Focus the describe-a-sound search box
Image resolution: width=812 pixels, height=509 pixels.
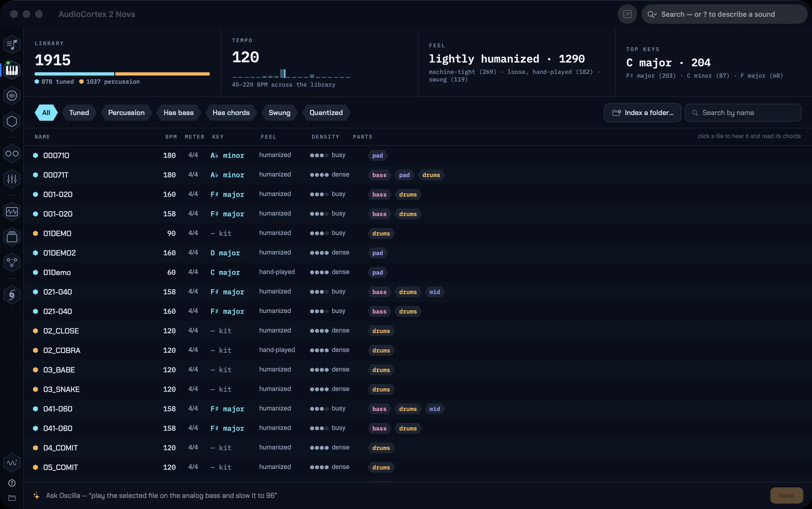[x=724, y=14]
